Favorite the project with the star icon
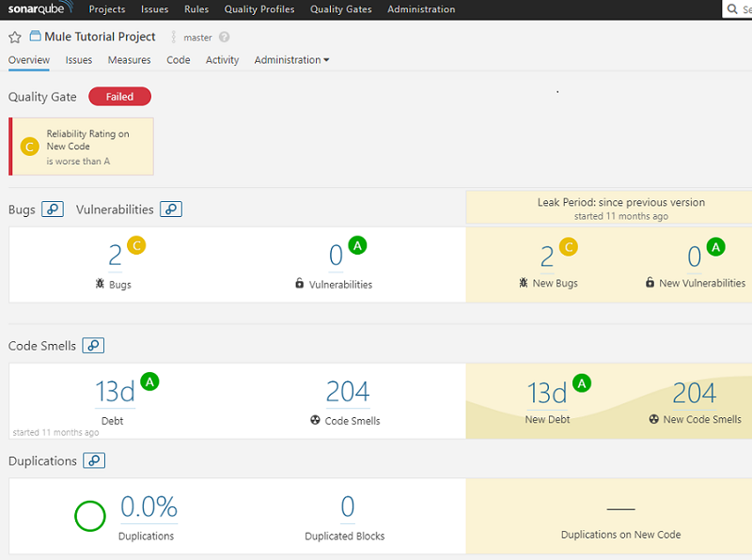 click(15, 37)
